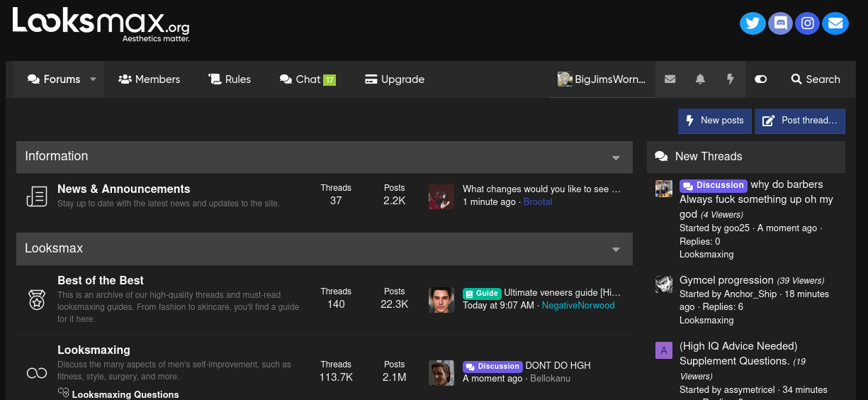Screen dimensions: 868x400
Task: Click Bellokanu's avatar thumbnail
Action: 441,373
